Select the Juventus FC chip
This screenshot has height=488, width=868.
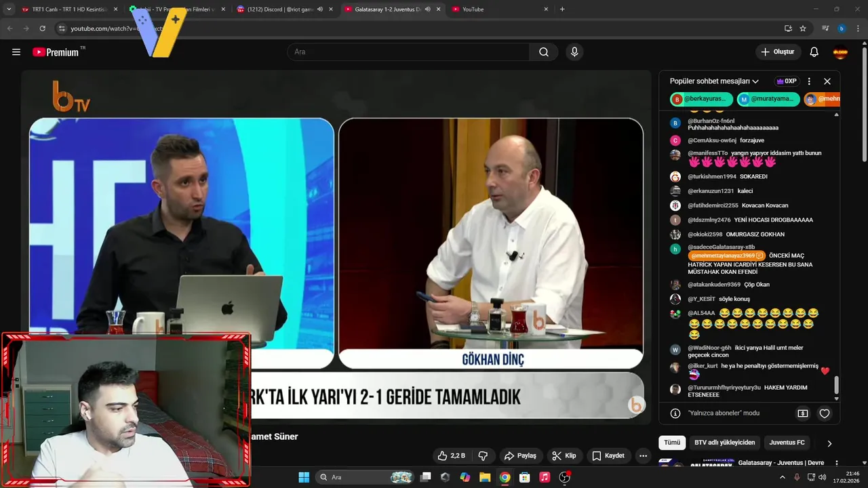coord(787,443)
